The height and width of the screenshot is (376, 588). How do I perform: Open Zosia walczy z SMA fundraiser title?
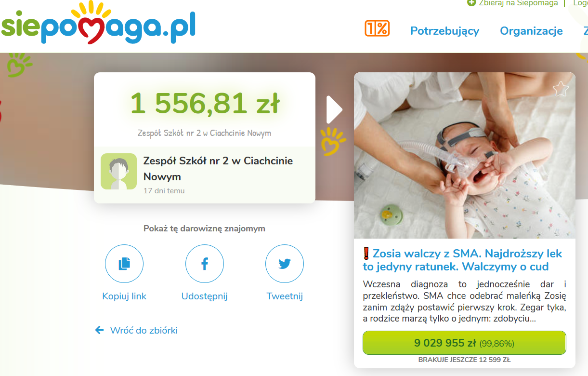coord(462,260)
